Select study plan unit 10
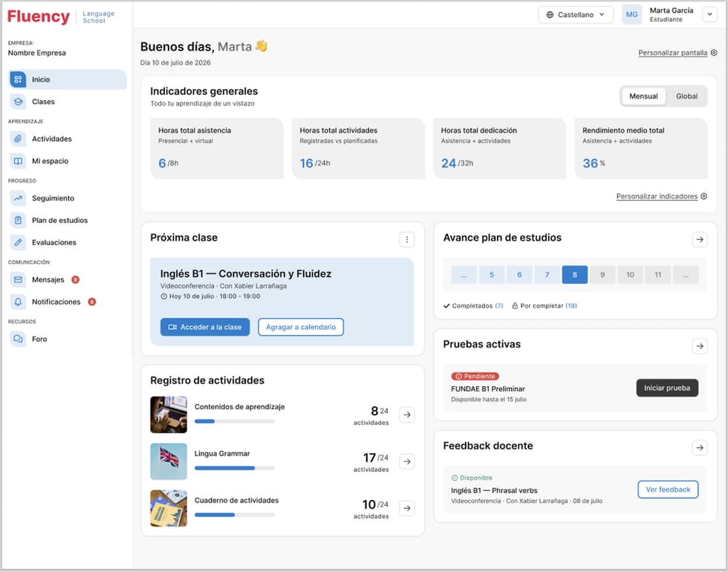Viewport: 728px width, 572px height. click(x=630, y=275)
